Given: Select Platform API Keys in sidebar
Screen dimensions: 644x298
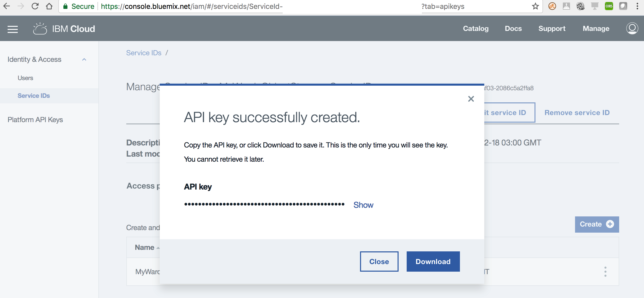Looking at the screenshot, I should coord(35,120).
